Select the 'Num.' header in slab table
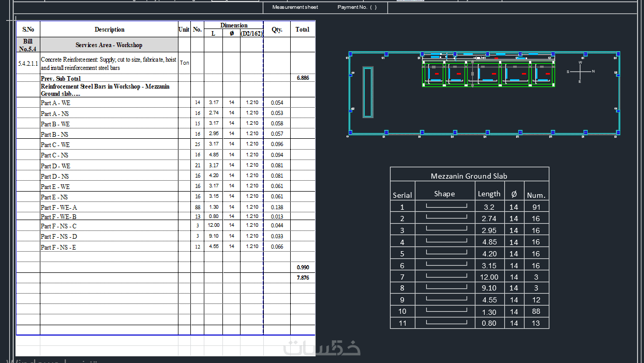The image size is (644, 363). point(536,195)
